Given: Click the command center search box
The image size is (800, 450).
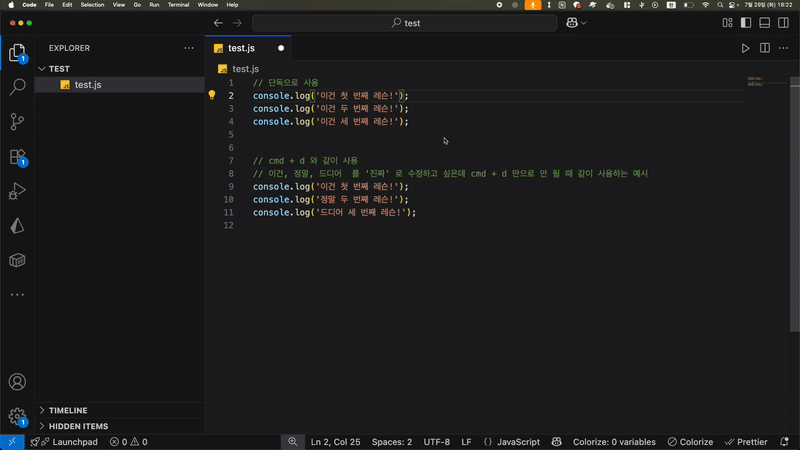Looking at the screenshot, I should click(x=405, y=23).
